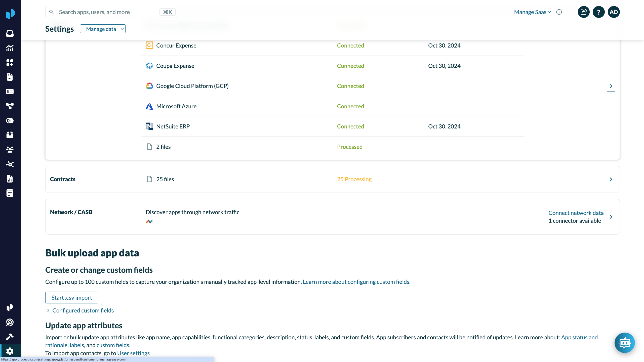Click the Start .csv import button
Viewport: 644px width, 362px height.
pos(71,297)
